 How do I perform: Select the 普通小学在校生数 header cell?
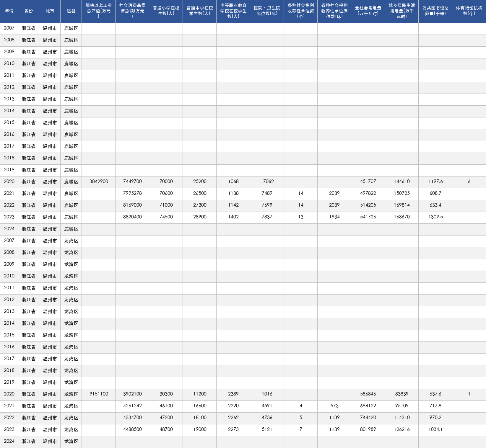tap(166, 11)
